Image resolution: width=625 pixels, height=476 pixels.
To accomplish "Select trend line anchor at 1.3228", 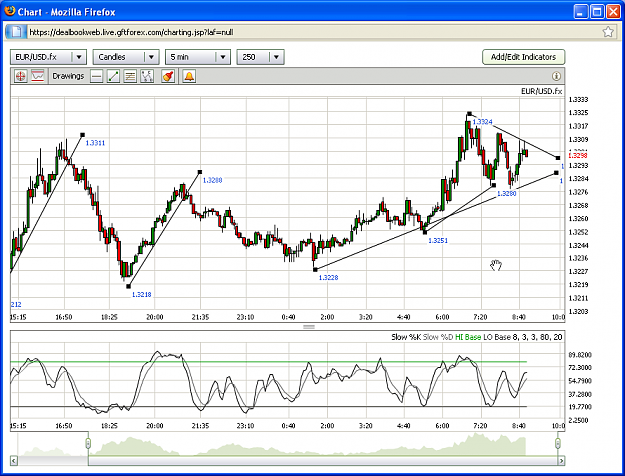I will point(315,269).
